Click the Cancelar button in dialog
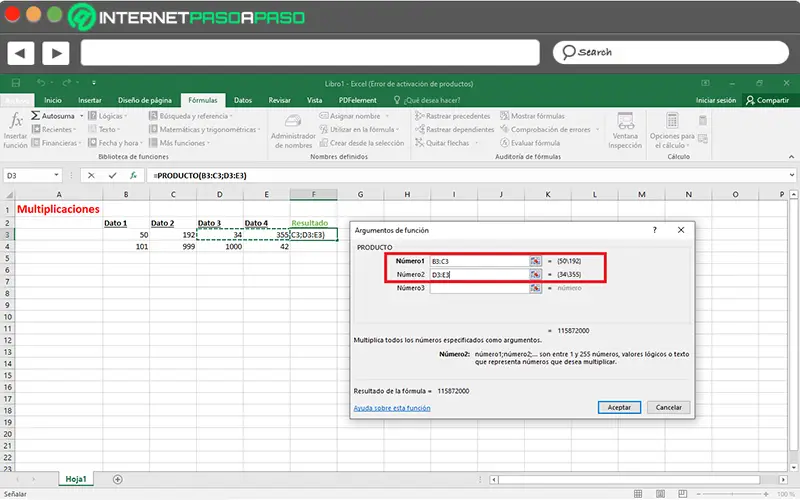Viewport: 800px width, 500px height. coord(668,408)
